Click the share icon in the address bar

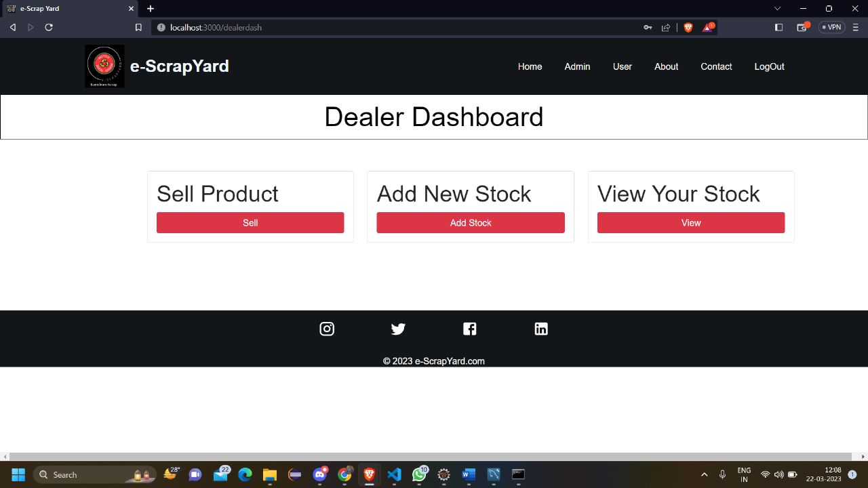666,27
